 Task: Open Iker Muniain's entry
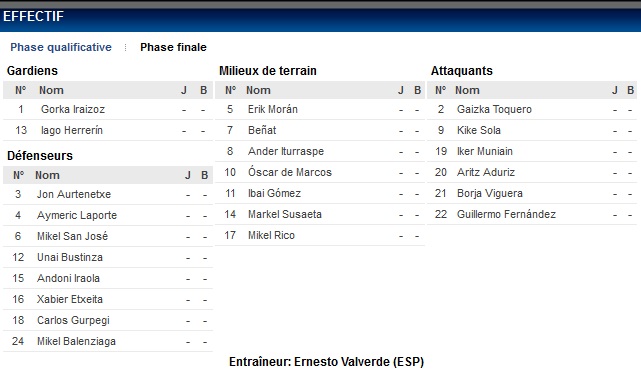(484, 151)
